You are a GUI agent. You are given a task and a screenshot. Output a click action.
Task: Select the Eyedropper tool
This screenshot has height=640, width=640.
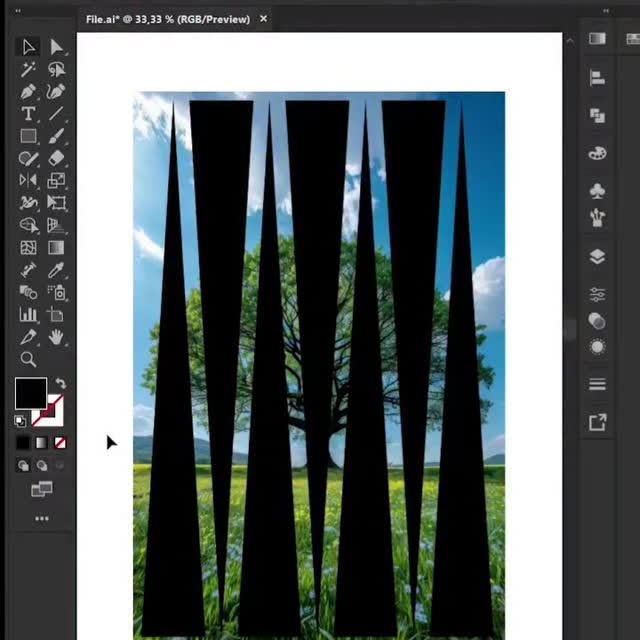(x=57, y=270)
